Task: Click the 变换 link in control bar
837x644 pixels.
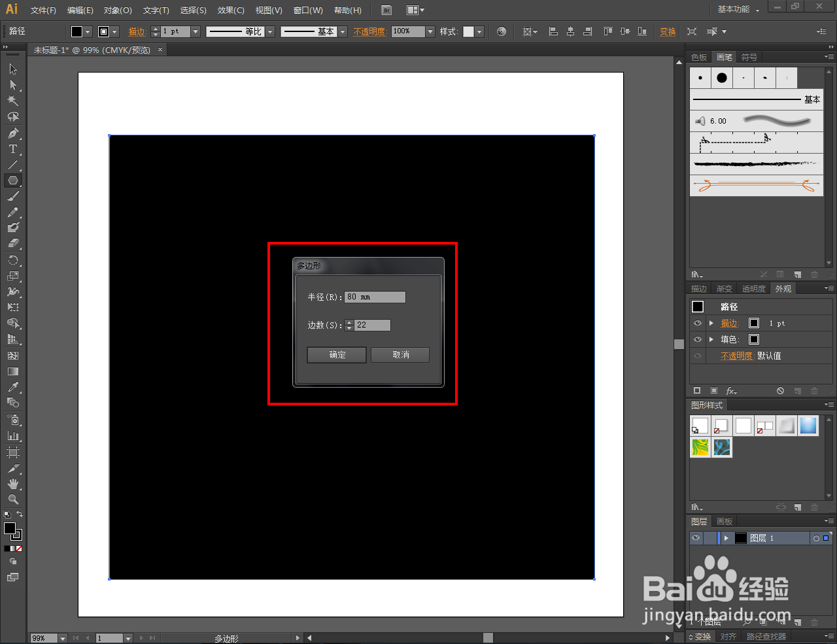Action: point(668,31)
